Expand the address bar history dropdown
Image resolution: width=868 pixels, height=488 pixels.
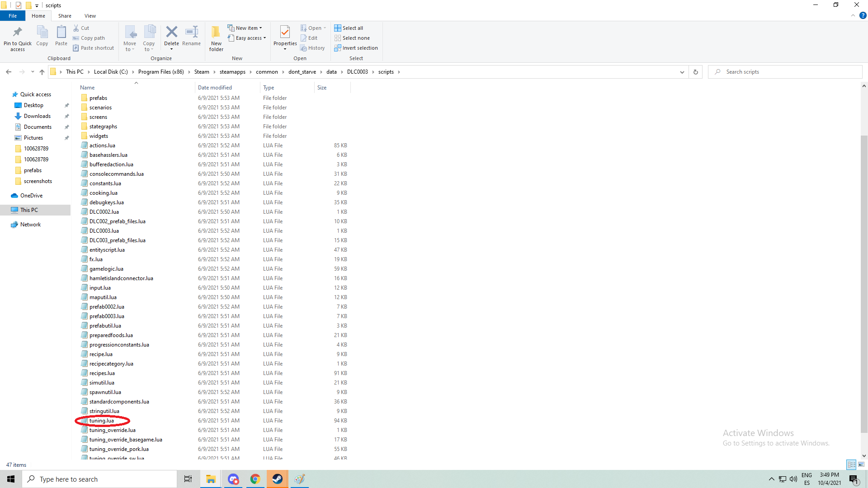[682, 72]
